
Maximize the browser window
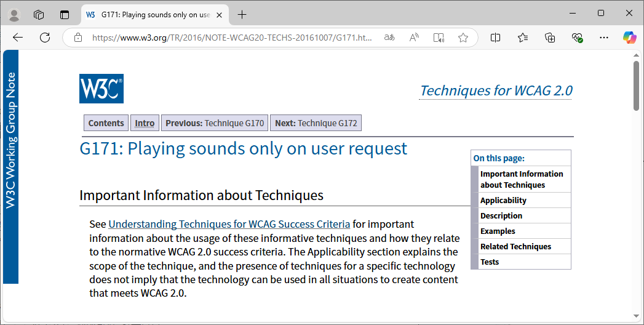tap(601, 13)
